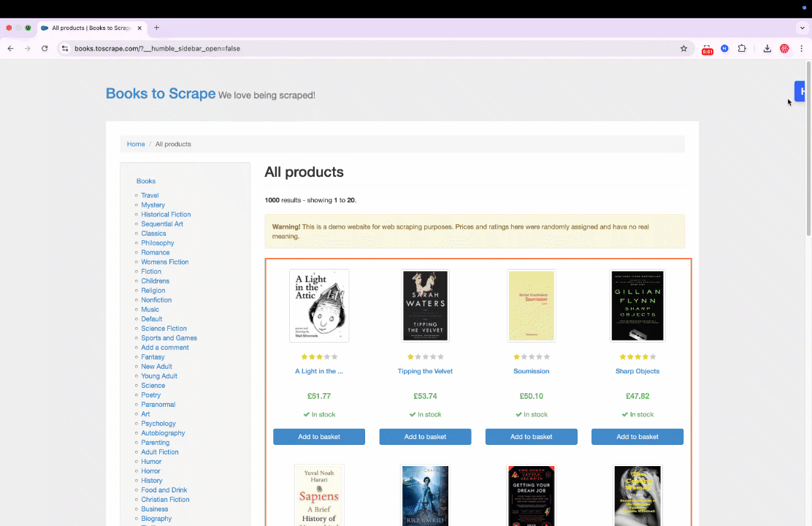812x526 pixels.
Task: Open the blue sidebar tab on the right edge
Action: (x=803, y=91)
